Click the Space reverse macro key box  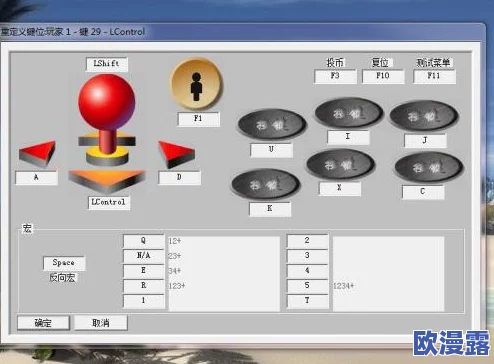pyautogui.click(x=64, y=263)
